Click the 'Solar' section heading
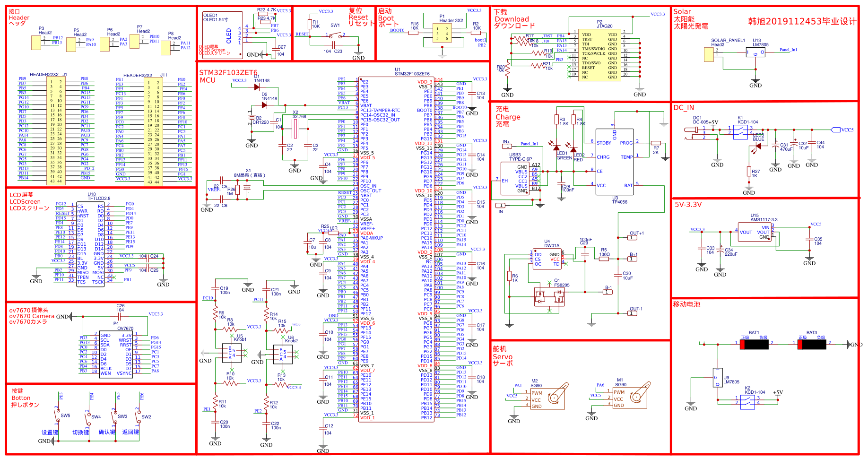Screen dimensions: 868x459 (x=682, y=12)
